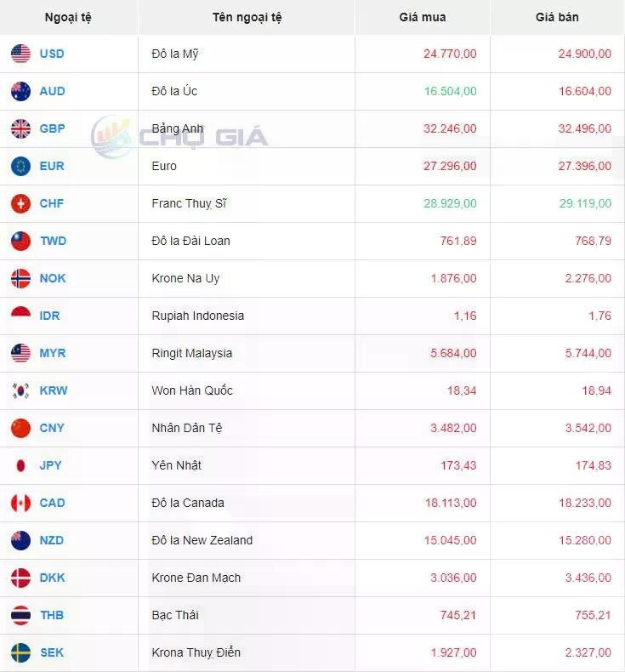Click the Chợ Giá watermark logo

click(180, 136)
